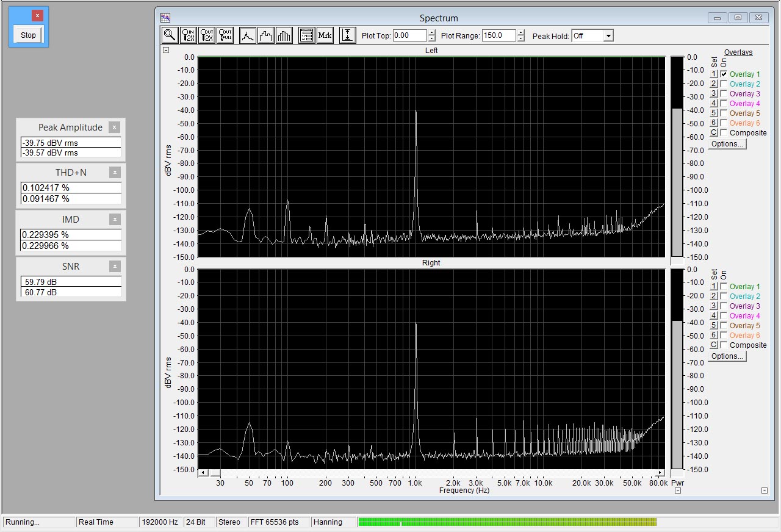Increase Plot Range with up arrow

[520, 33]
